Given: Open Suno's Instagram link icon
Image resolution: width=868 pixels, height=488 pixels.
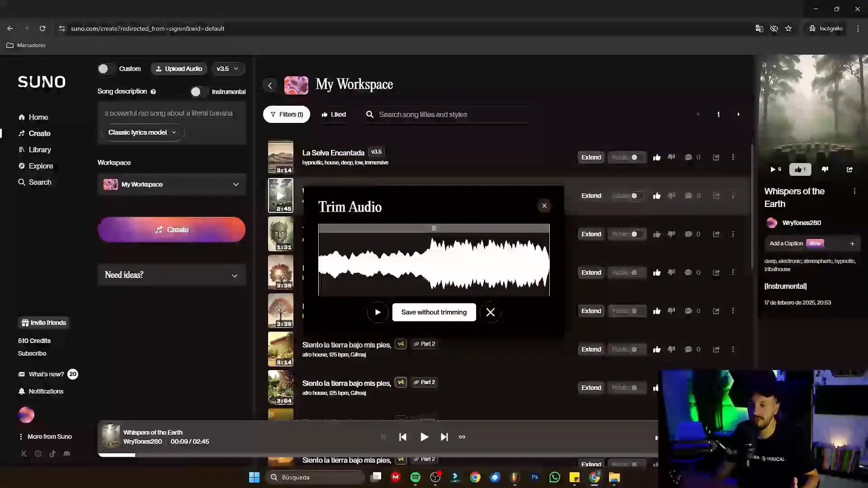Looking at the screenshot, I should tap(38, 454).
